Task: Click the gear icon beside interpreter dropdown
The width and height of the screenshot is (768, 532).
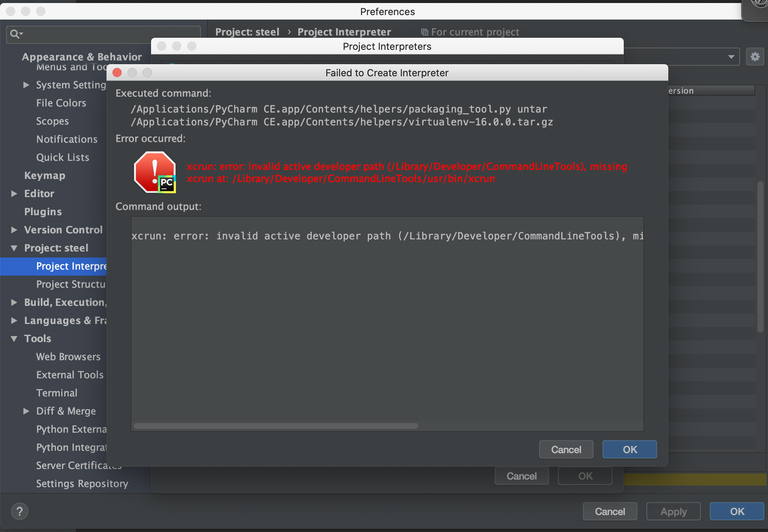Action: [x=755, y=57]
